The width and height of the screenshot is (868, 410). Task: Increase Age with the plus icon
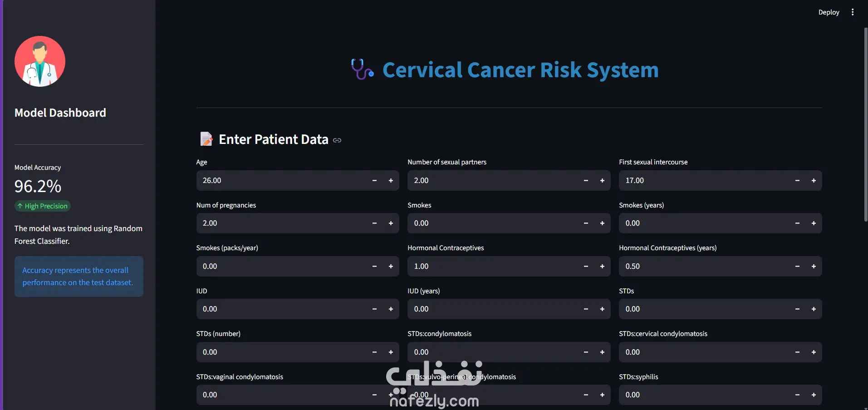(x=391, y=181)
